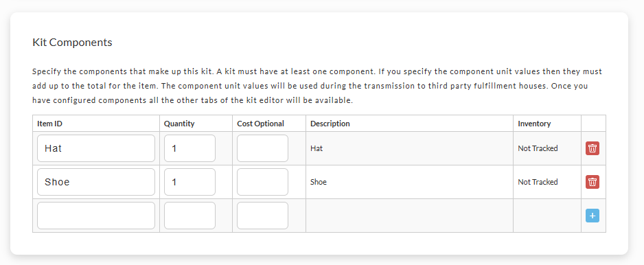Select the Item ID field containing Shoe
The image size is (644, 265).
point(96,182)
